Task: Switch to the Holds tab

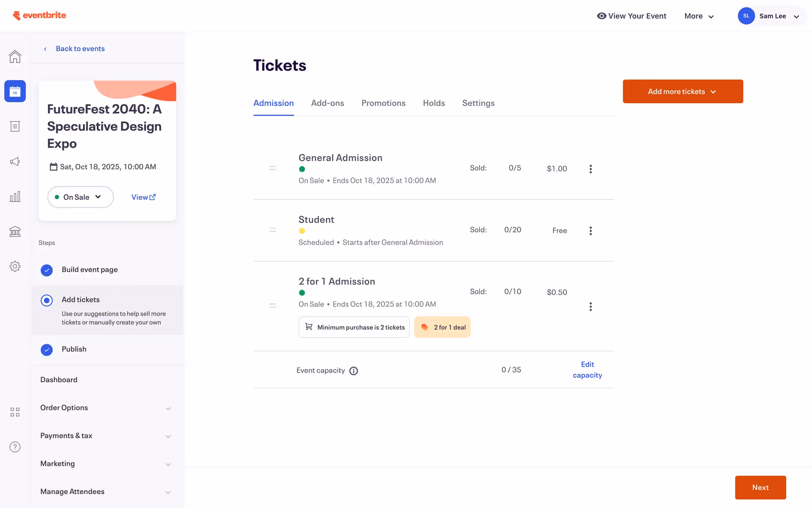Action: point(433,103)
